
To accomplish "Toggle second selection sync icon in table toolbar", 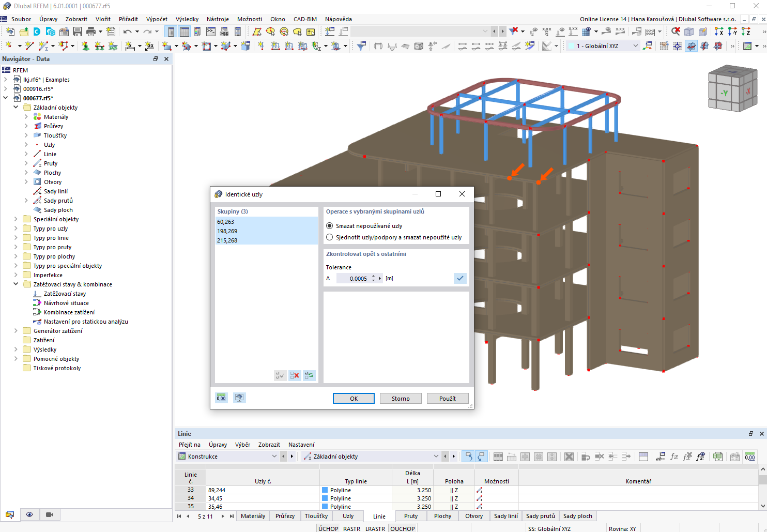I will click(481, 457).
